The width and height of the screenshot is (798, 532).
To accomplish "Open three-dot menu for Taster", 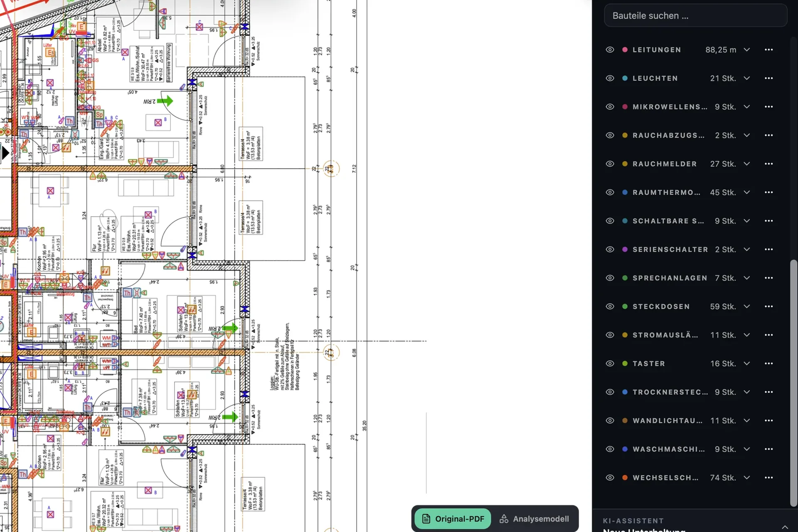I will pos(768,364).
